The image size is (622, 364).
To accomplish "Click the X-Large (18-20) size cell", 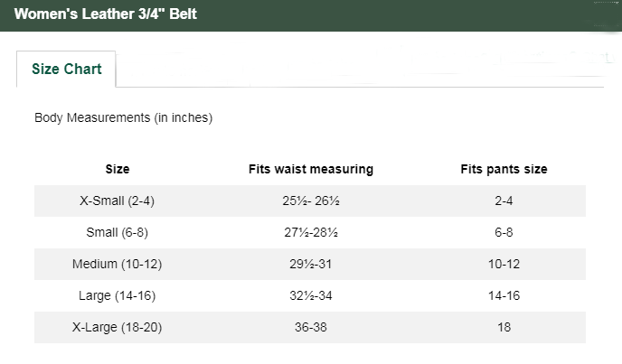I will 118,327.
